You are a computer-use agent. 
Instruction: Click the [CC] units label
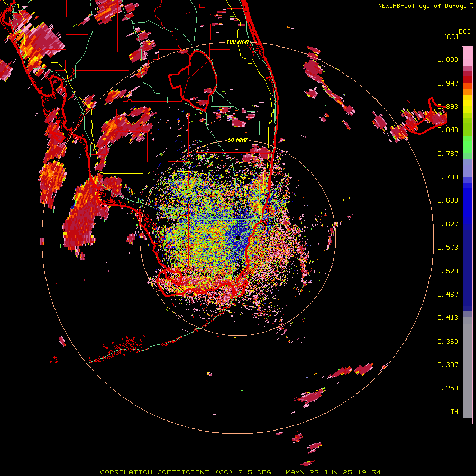[451, 36]
